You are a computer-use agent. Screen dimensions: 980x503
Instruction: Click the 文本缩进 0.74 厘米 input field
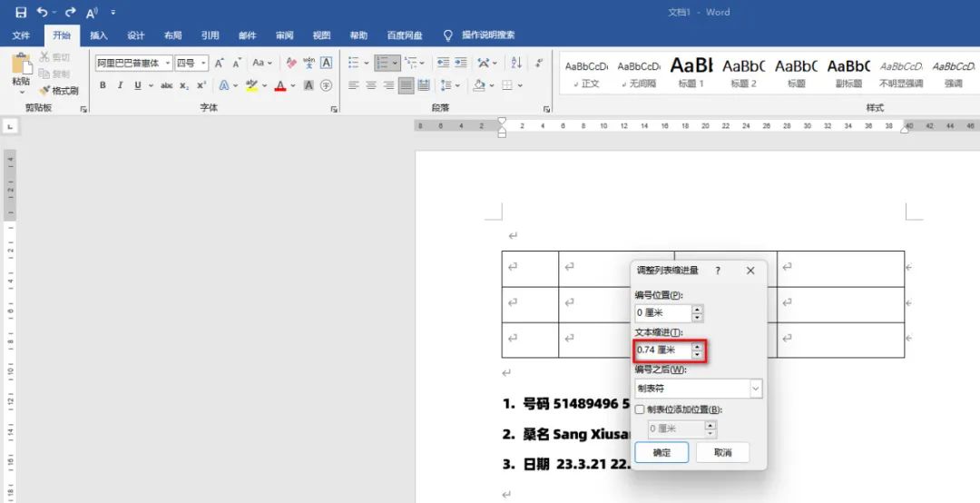[661, 350]
